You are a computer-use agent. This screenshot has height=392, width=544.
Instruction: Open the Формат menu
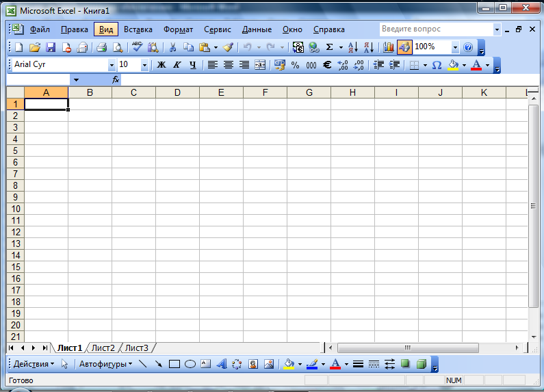[x=178, y=29]
